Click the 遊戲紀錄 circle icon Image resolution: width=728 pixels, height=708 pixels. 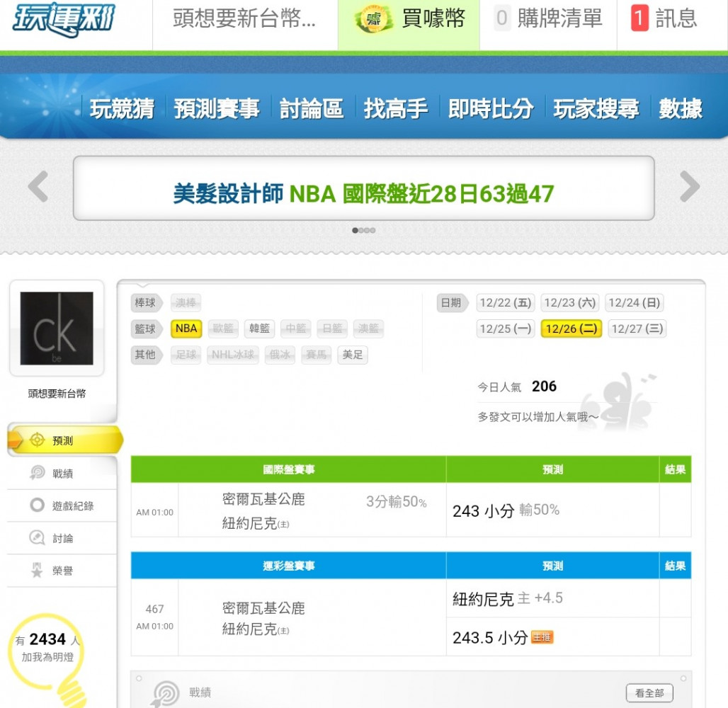(x=37, y=505)
